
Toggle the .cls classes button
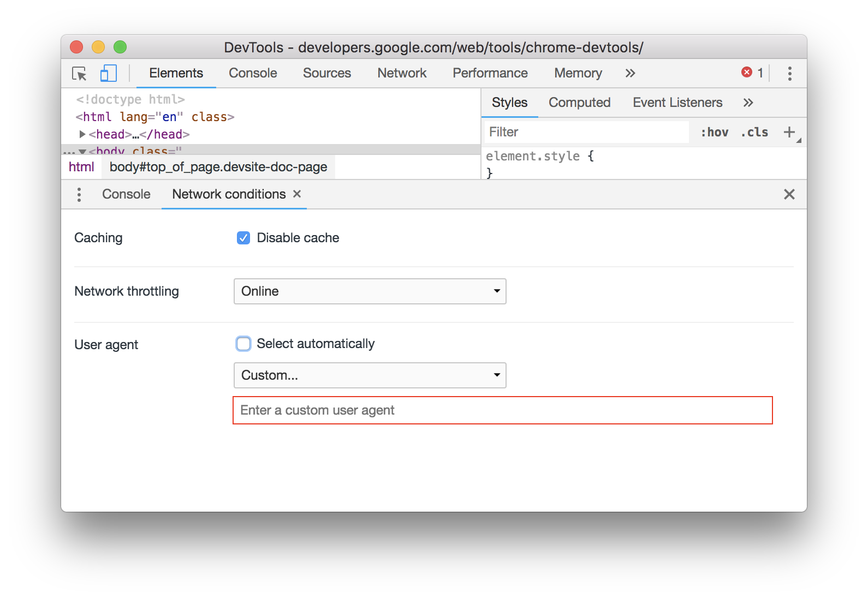[754, 132]
